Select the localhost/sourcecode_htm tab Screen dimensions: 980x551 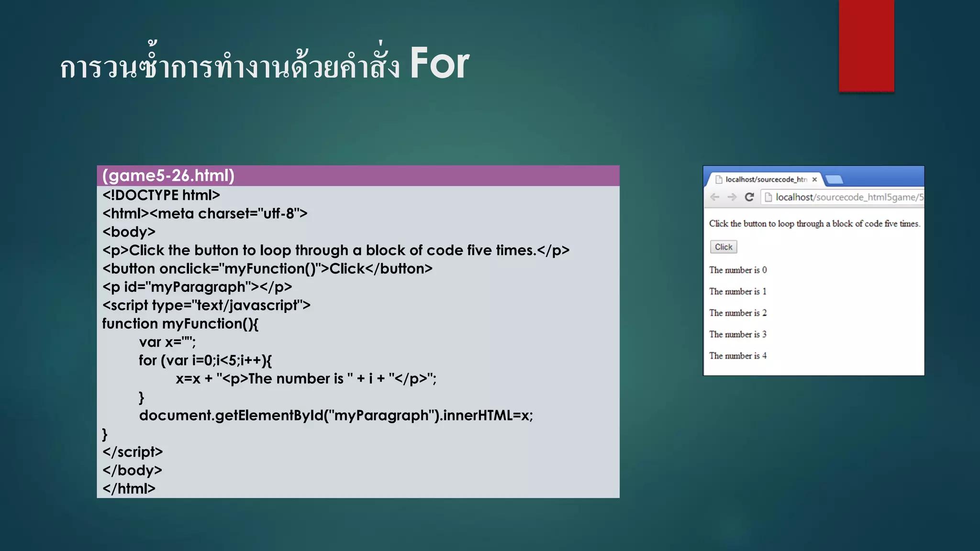pos(765,179)
